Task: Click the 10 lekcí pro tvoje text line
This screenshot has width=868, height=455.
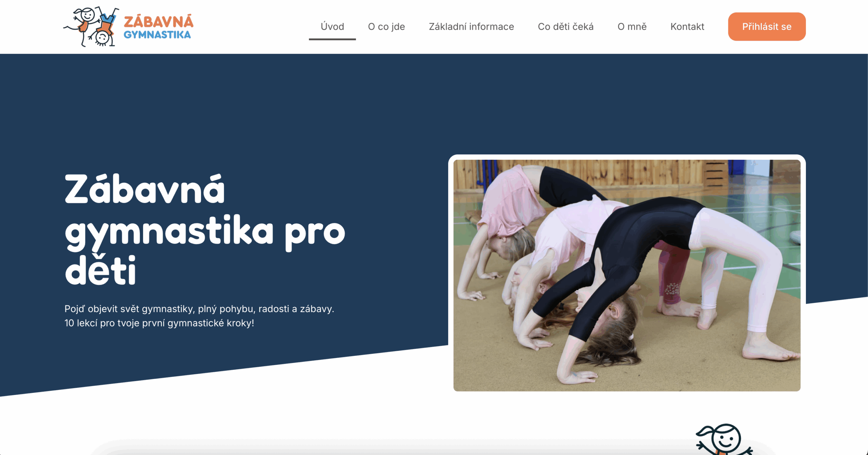Action: pos(159,323)
